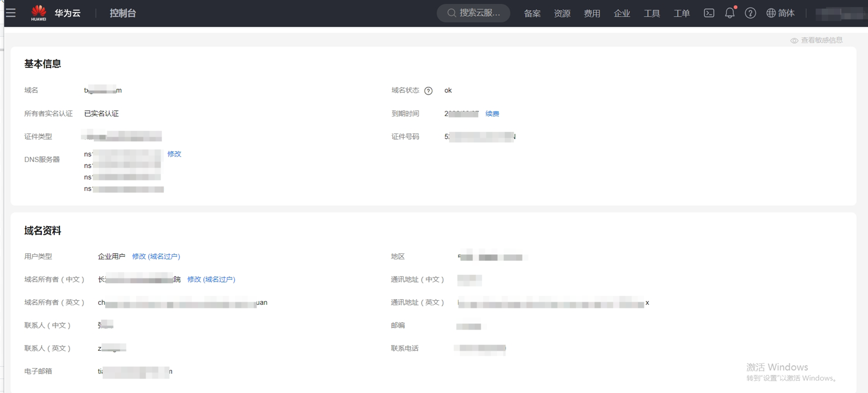Click 修改 (域名过户) in 域名所有者(中文) row
This screenshot has height=393, width=868.
click(x=211, y=279)
